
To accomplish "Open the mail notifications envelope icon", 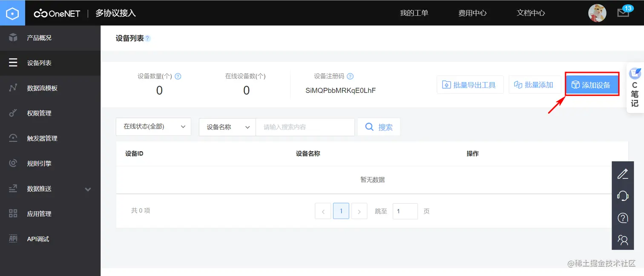I will [623, 13].
